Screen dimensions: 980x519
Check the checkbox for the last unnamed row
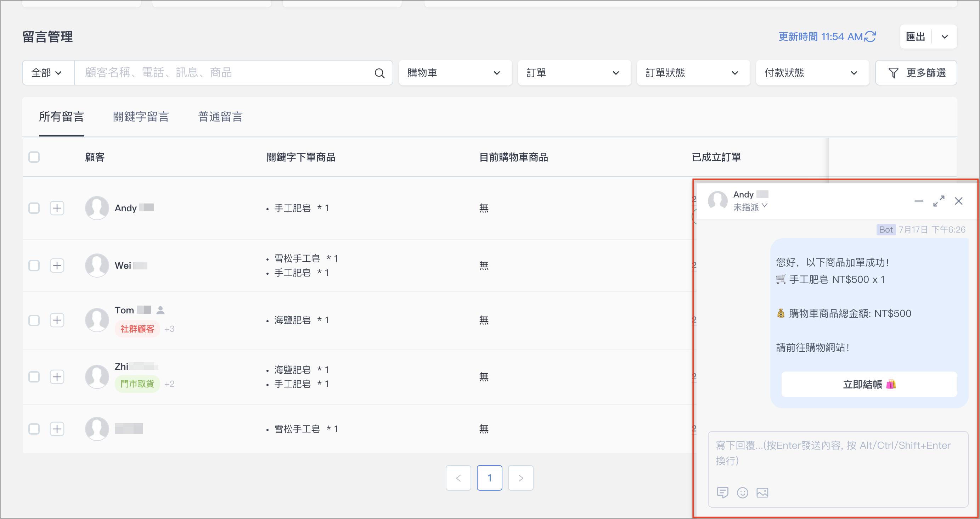pyautogui.click(x=34, y=429)
